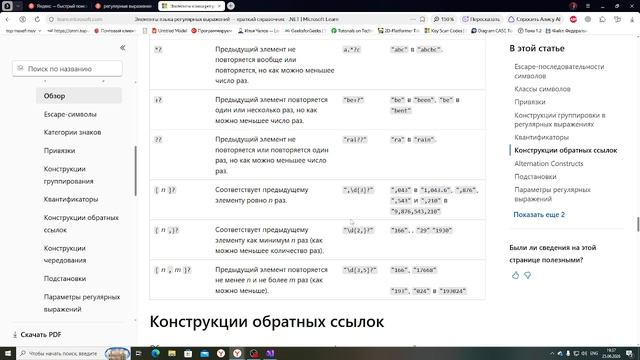Click the thumbs down feedback icon

(527, 276)
